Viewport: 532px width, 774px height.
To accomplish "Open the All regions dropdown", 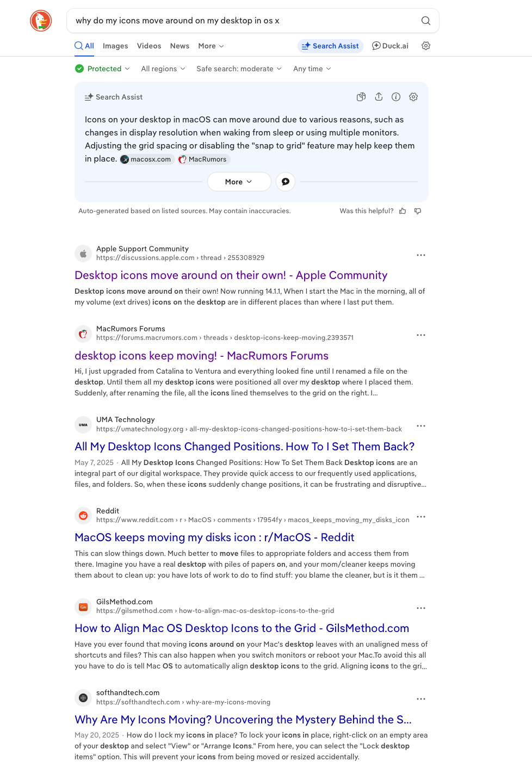I will [x=163, y=69].
